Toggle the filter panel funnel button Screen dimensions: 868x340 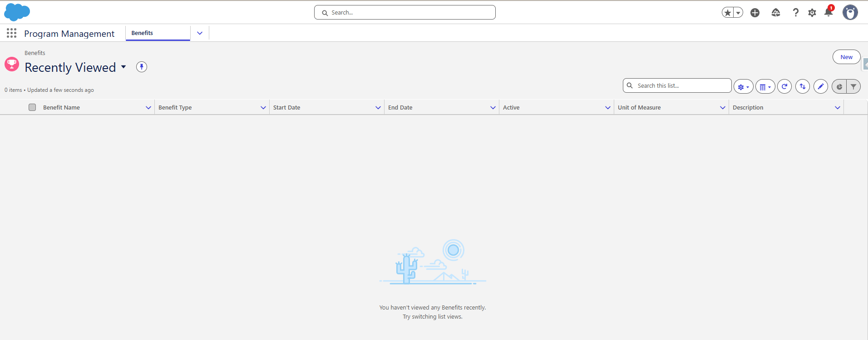point(853,86)
